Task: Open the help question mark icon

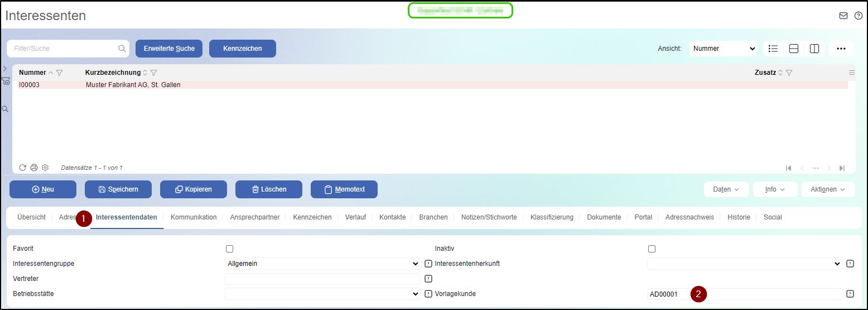Action: pyautogui.click(x=859, y=16)
